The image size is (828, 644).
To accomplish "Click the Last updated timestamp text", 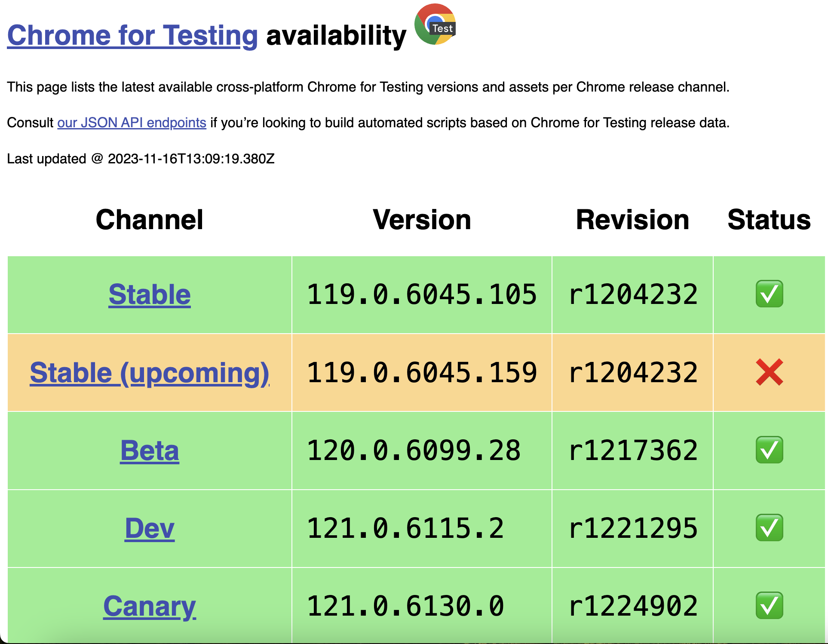I will click(141, 159).
